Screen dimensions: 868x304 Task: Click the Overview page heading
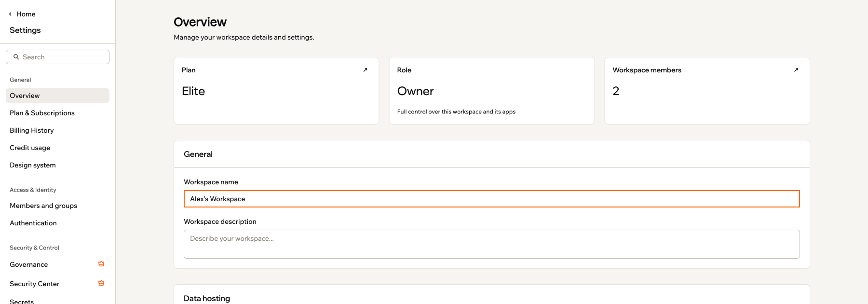coord(200,22)
